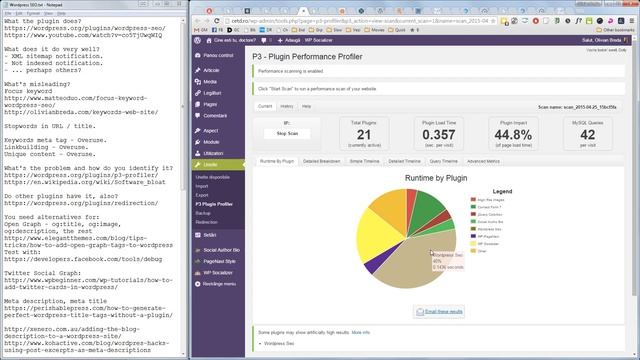Open the Export submenu item
This screenshot has width=640, height=360.
tap(202, 196)
